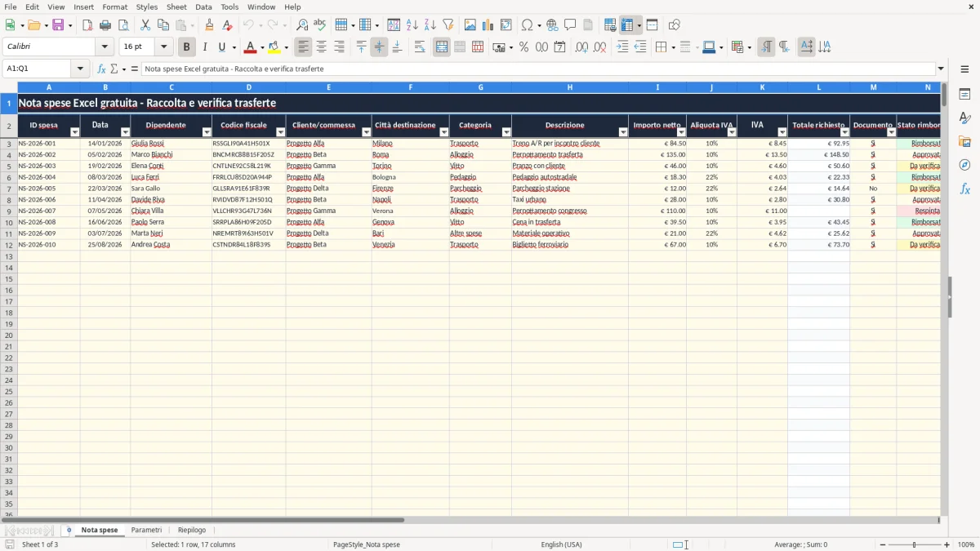Open the sidebar Properties panel icon
Image resolution: width=980 pixels, height=551 pixels.
pos(964,95)
